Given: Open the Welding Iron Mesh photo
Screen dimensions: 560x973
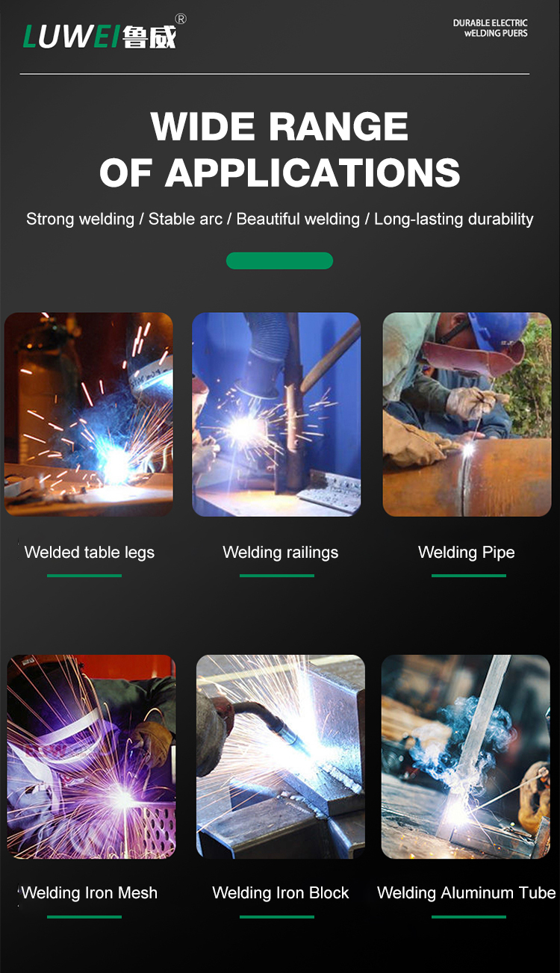Looking at the screenshot, I should pos(91,756).
